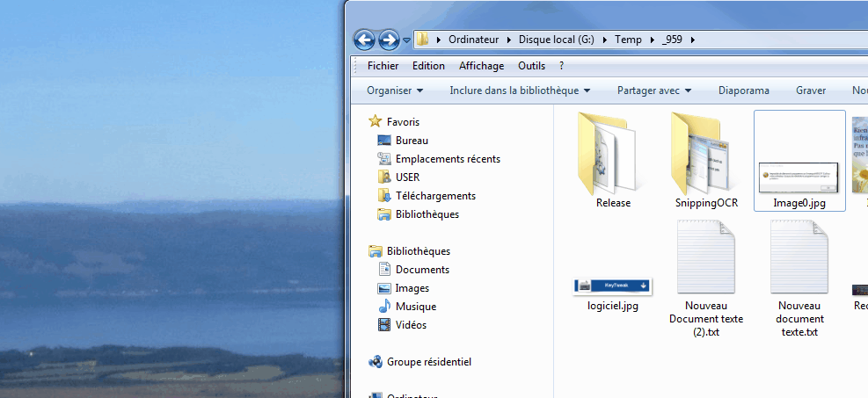Expand the arrow after Ordinateur breadcrumb
Image resolution: width=868 pixels, height=398 pixels.
click(x=508, y=40)
